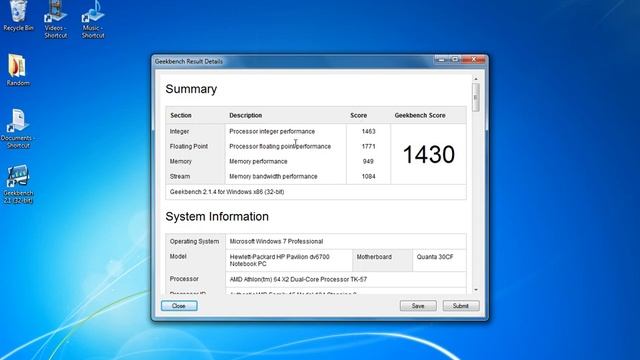
Task: Select the Random folder icon on desktop
Action: tap(18, 70)
